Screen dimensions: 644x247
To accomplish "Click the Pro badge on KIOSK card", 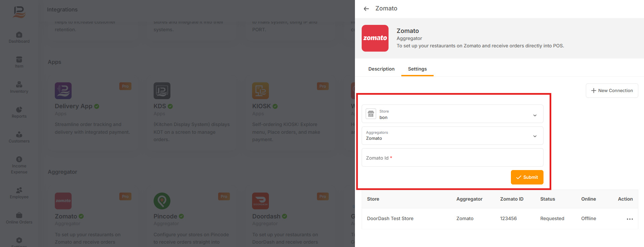I will click(x=323, y=86).
